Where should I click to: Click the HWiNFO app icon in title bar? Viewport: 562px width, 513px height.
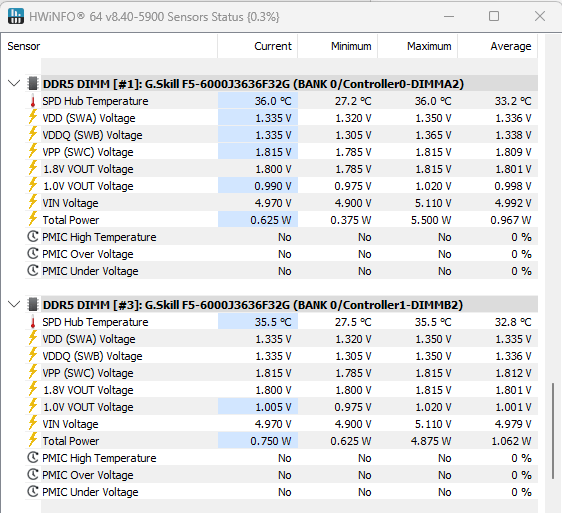[x=15, y=16]
